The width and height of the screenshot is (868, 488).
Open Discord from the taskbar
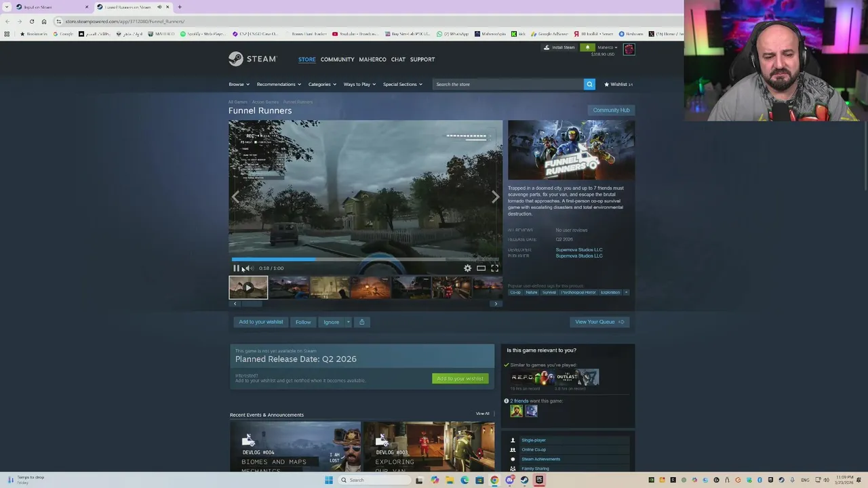509,480
